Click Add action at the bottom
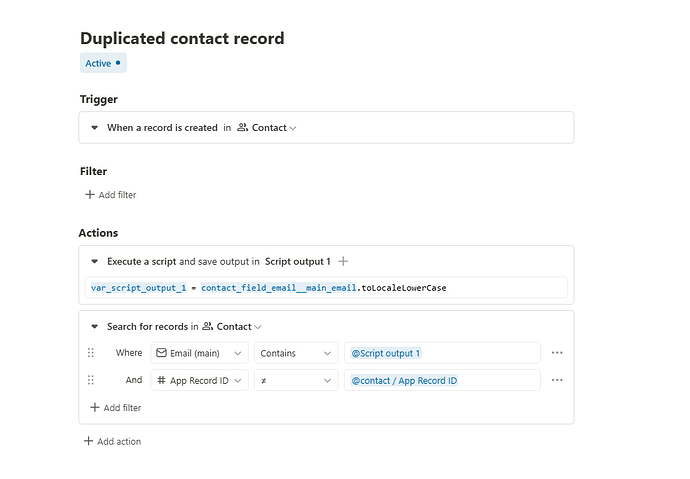The height and width of the screenshot is (479, 690). (x=113, y=441)
